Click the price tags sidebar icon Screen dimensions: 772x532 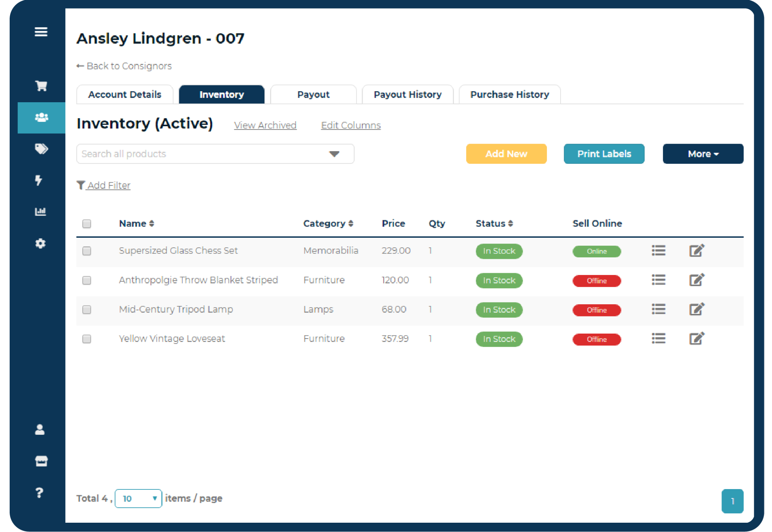[41, 149]
